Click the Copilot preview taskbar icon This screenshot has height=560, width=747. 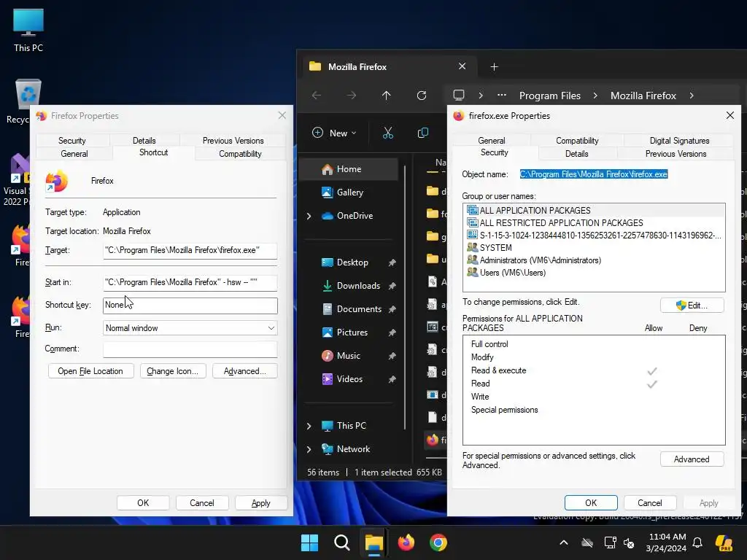coord(724,542)
